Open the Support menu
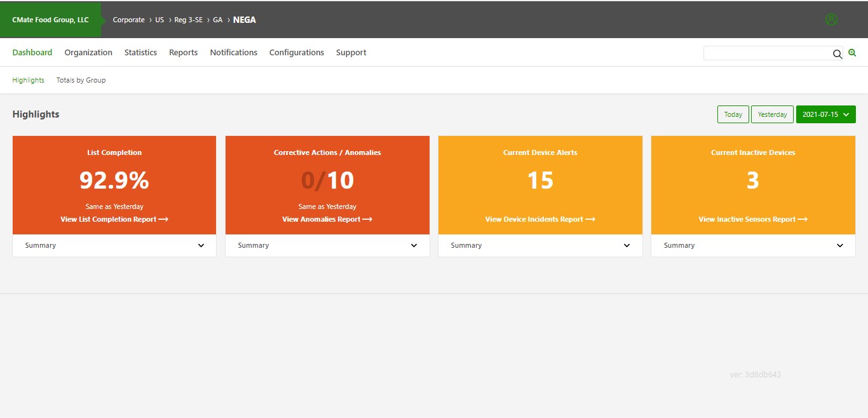The width and height of the screenshot is (868, 418). coord(351,53)
